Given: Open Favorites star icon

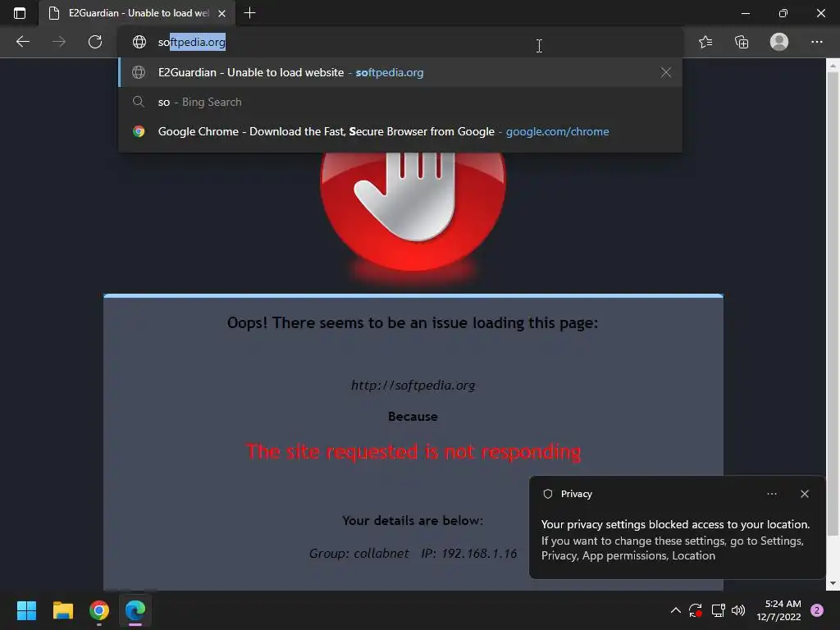Looking at the screenshot, I should pyautogui.click(x=705, y=42).
